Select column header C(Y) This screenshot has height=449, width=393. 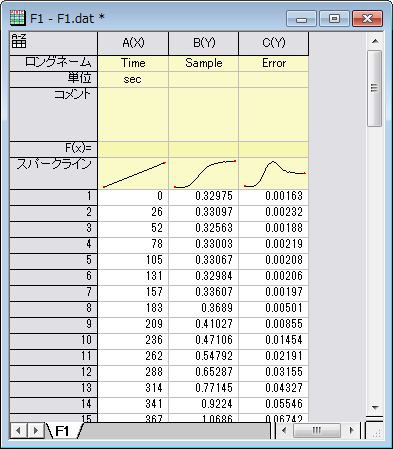tap(274, 43)
